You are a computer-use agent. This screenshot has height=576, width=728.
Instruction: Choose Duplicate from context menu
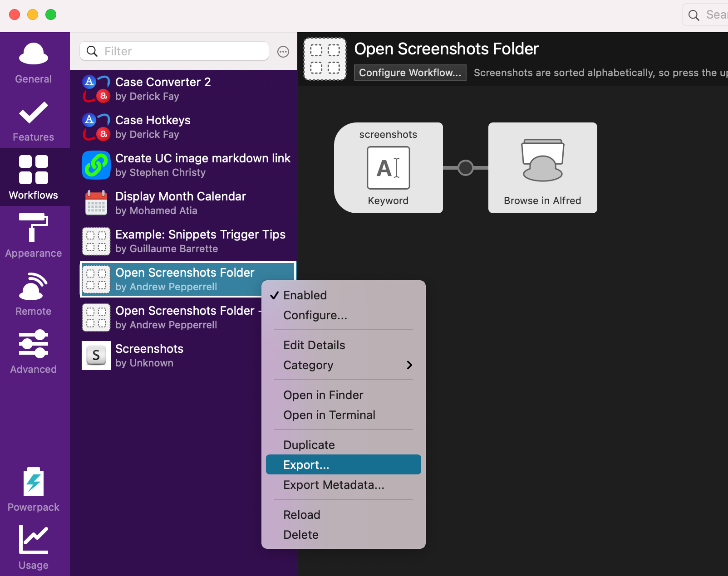[344, 445]
